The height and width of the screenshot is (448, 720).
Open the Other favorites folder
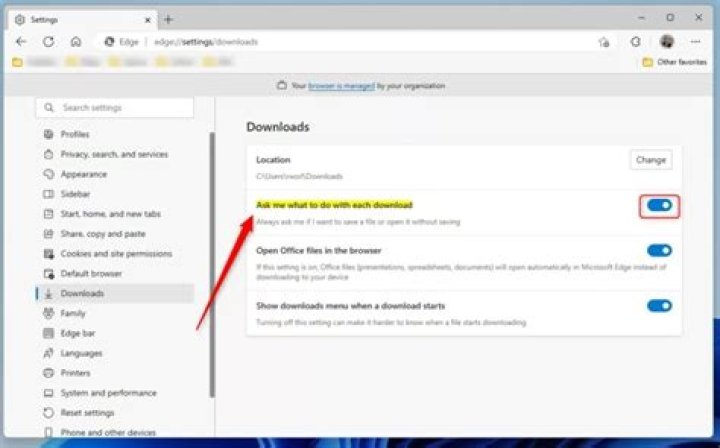coord(675,62)
